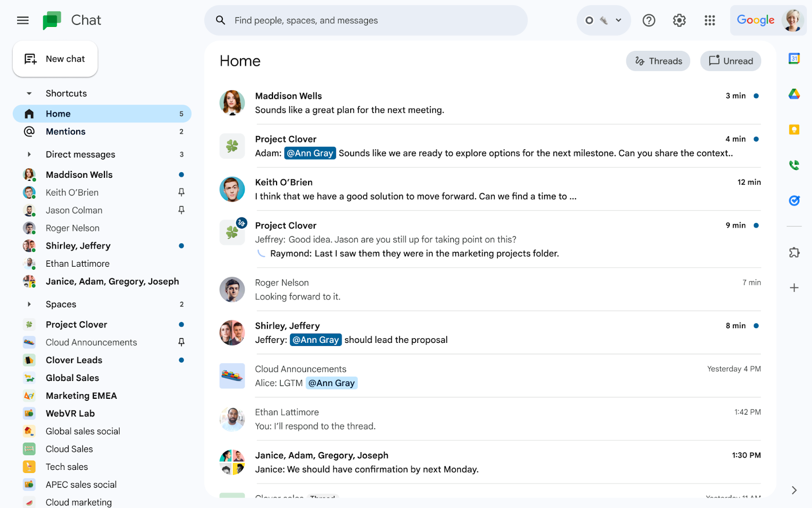Expand the Direct messages section
812x508 pixels.
point(29,154)
